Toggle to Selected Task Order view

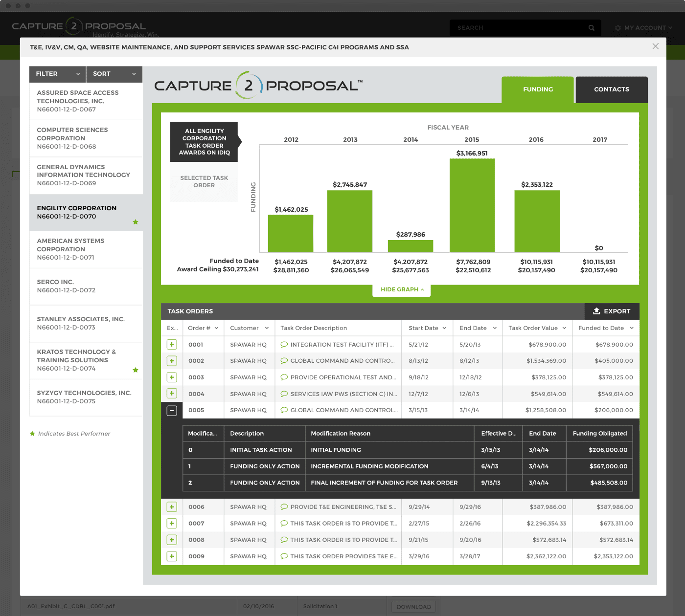tap(204, 181)
